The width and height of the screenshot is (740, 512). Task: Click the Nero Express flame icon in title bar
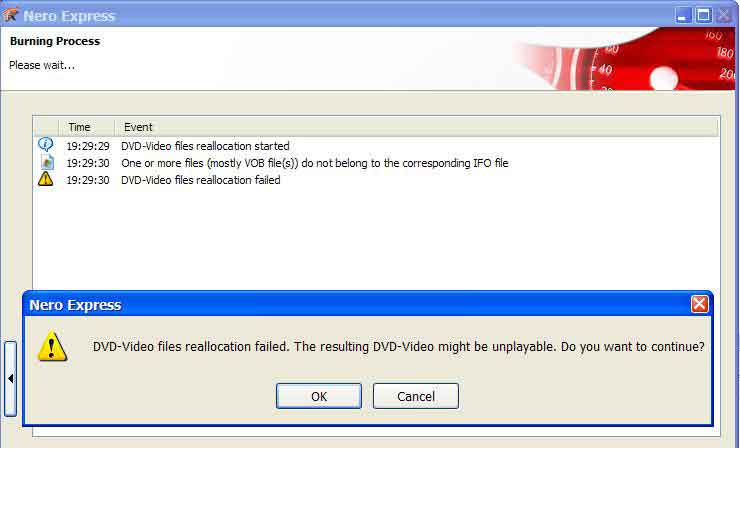coord(10,15)
